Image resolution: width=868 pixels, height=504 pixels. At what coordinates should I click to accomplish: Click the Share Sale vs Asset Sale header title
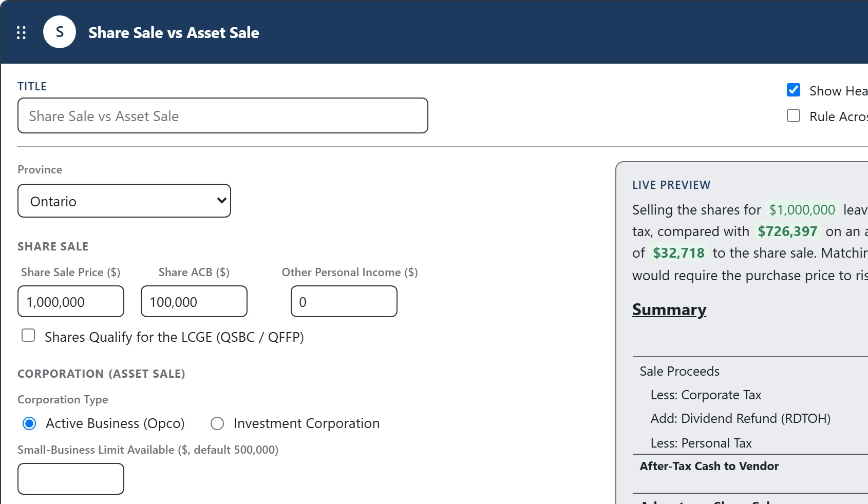click(174, 32)
